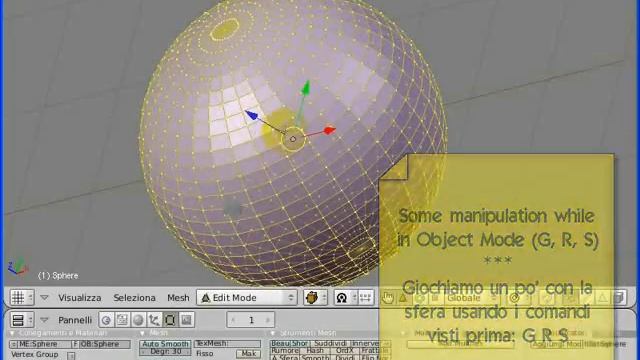The image size is (640, 360).
Task: Click the render preview icon at header's right end
Action: tap(620, 298)
